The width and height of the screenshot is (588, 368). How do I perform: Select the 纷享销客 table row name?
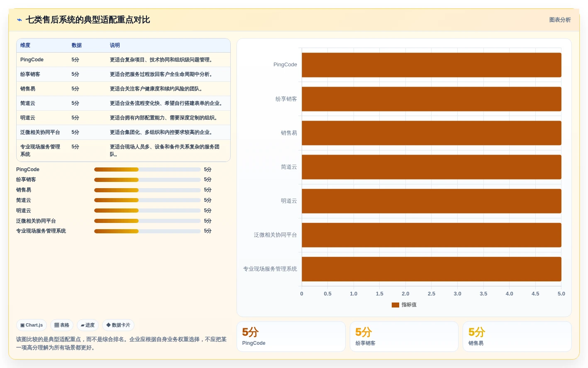[30, 74]
